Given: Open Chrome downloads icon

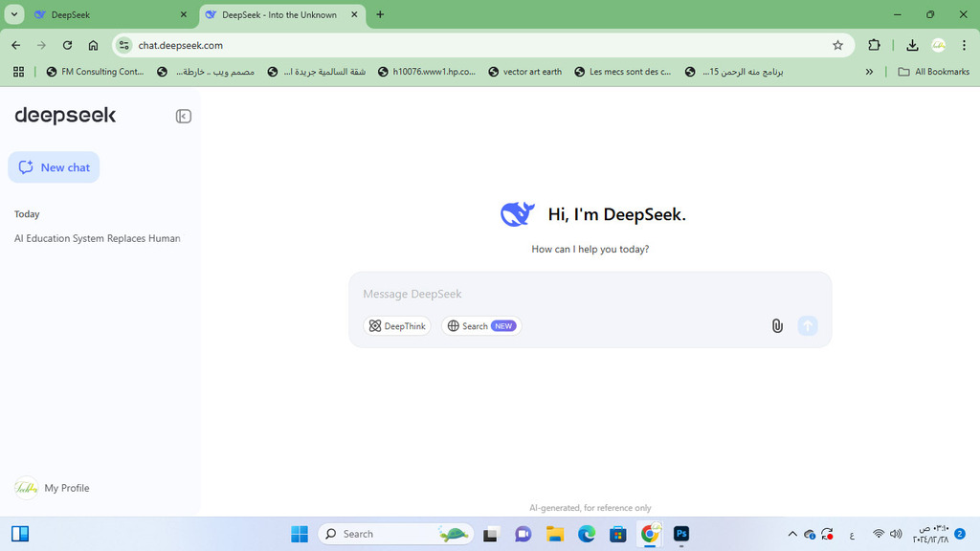Looking at the screenshot, I should coord(912,45).
